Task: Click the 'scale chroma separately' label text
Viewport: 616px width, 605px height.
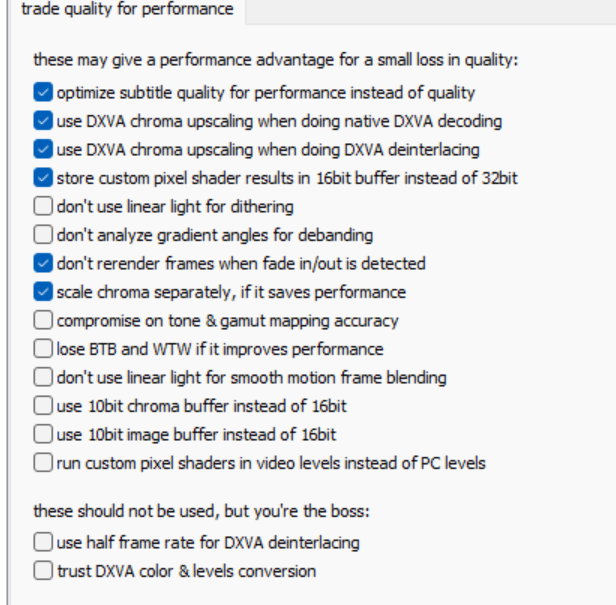Action: point(231,293)
